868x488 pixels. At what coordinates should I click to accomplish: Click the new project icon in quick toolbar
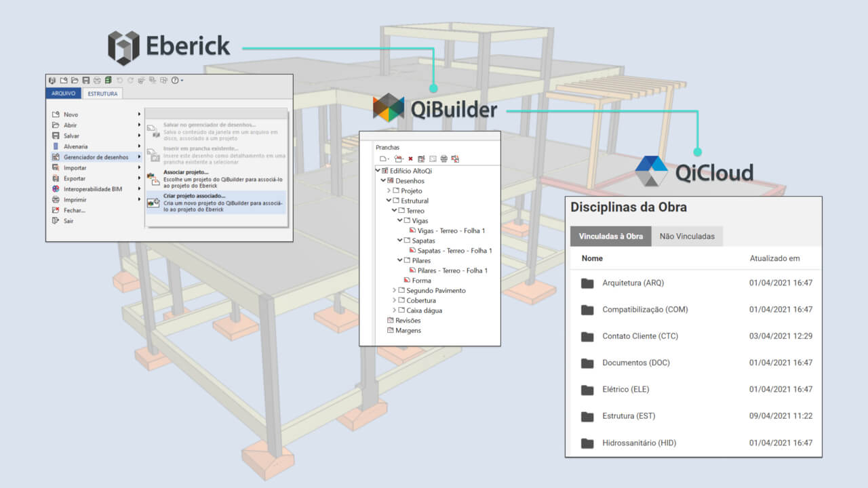(64, 80)
